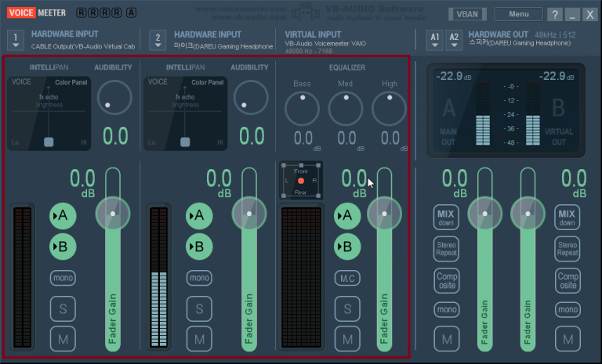Screen dimensions: 602x364
Task: Click the Audibility knob of input 2
Action: pos(251,97)
